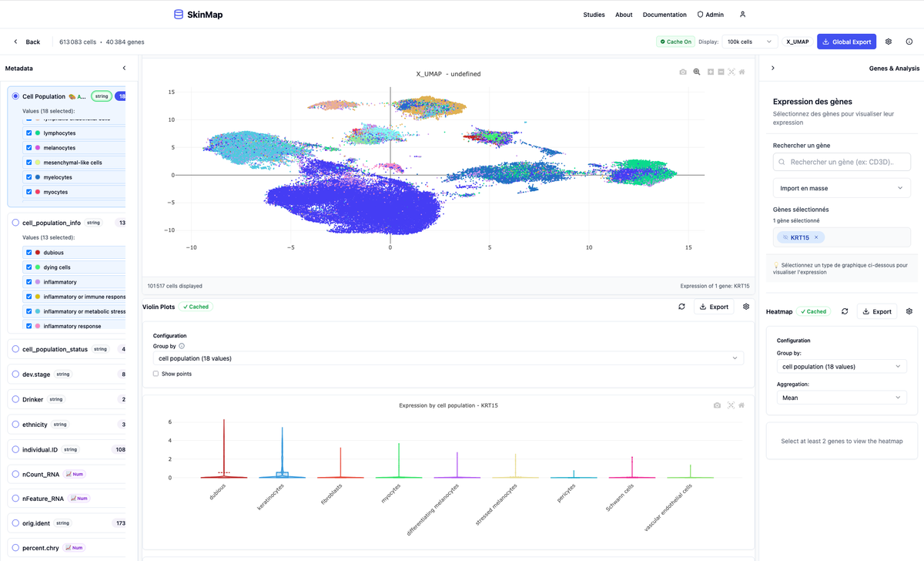Go to the Studies page
Image resolution: width=924 pixels, height=561 pixels.
(x=594, y=14)
